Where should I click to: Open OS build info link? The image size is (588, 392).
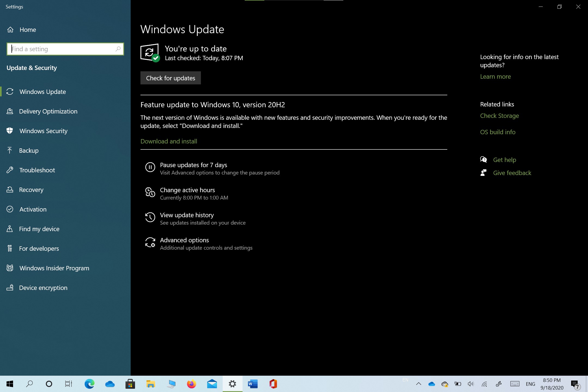498,132
